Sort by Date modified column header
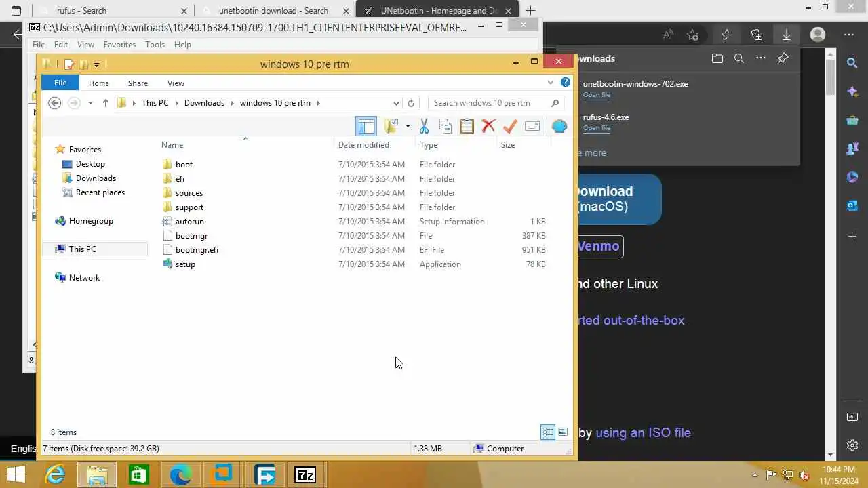This screenshot has width=868, height=488. tap(363, 145)
